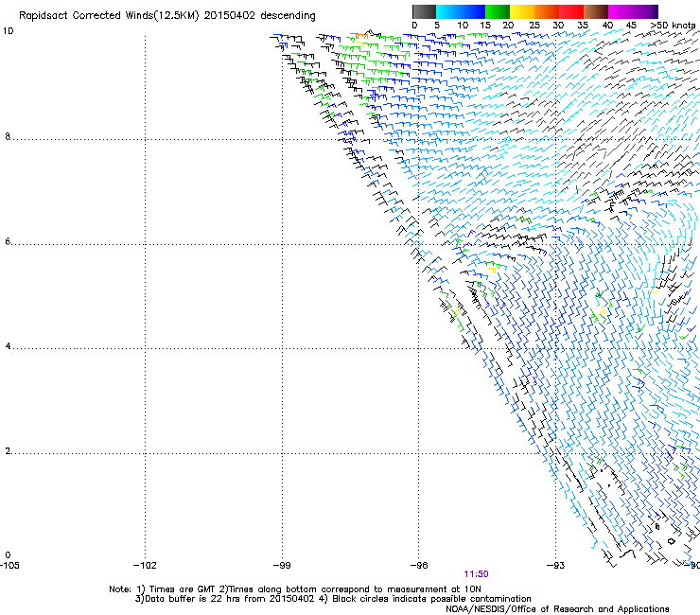The height and width of the screenshot is (615, 700).
Task: Click the date '20150402' in the title
Action: pyautogui.click(x=230, y=15)
